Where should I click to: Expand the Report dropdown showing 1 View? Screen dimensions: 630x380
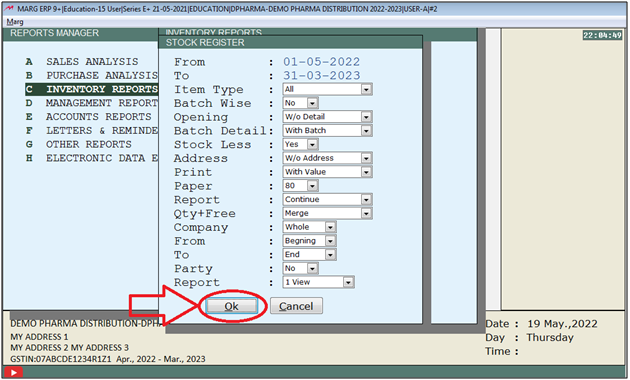coord(319,282)
